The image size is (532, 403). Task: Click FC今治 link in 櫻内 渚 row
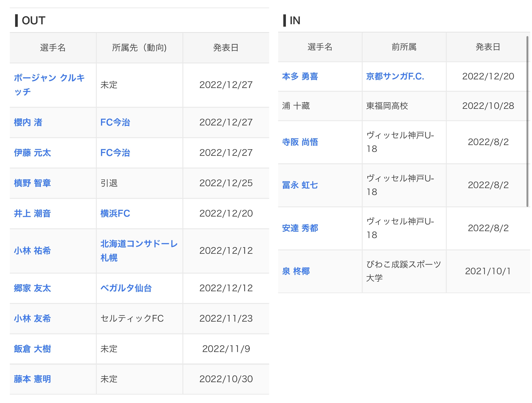(x=115, y=123)
